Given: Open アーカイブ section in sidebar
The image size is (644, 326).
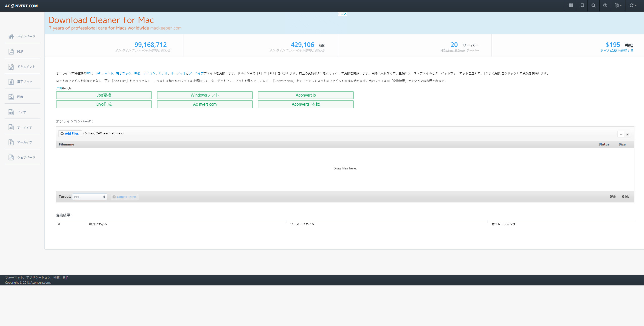Looking at the screenshot, I should (22, 142).
